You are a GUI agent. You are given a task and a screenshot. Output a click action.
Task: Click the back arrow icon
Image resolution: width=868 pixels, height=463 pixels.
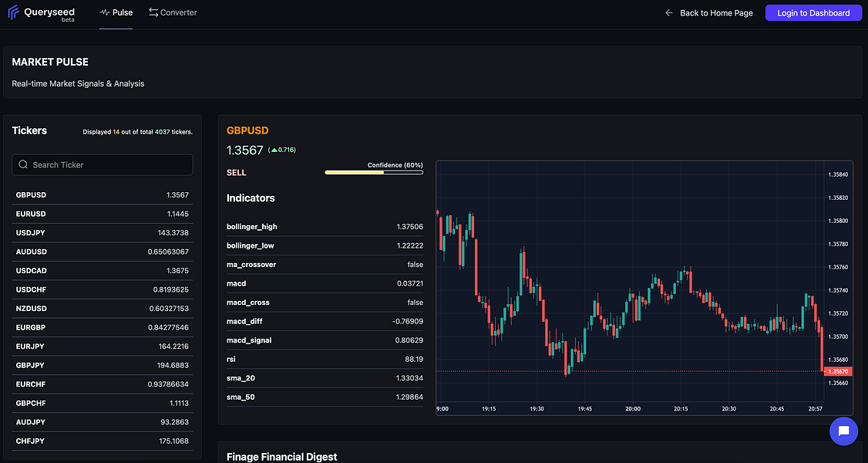[x=669, y=13]
